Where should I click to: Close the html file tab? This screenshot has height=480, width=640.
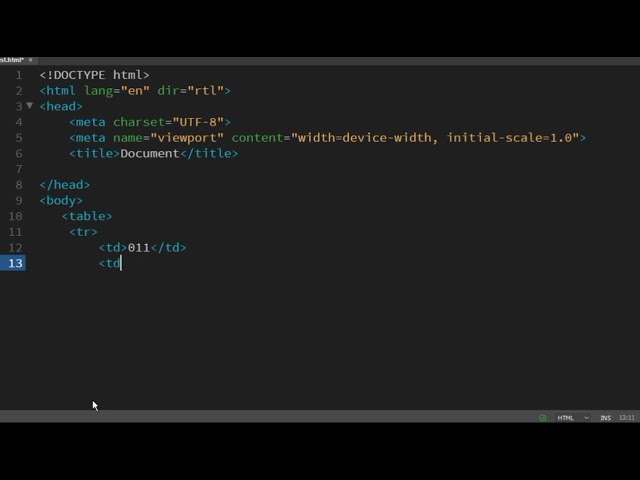31,60
